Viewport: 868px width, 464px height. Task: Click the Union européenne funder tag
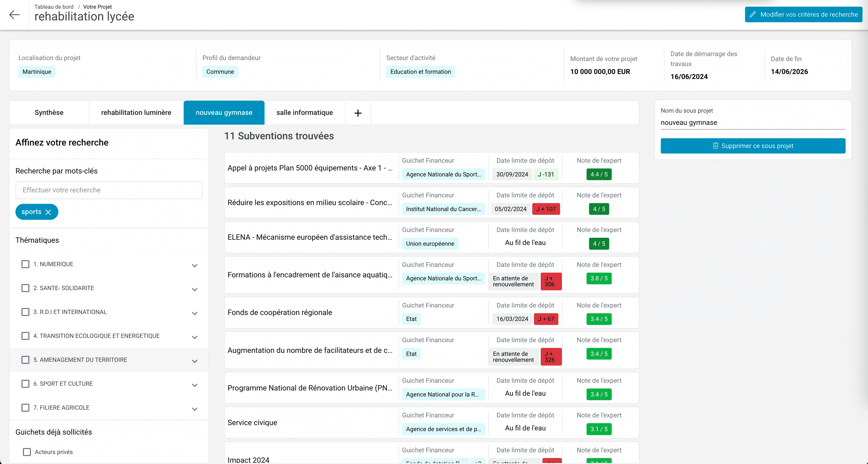(x=430, y=243)
